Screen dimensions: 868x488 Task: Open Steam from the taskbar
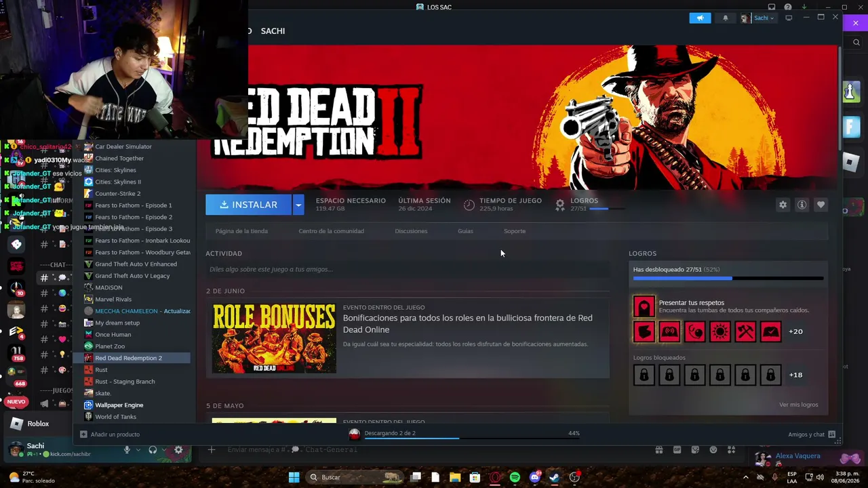pos(554,477)
